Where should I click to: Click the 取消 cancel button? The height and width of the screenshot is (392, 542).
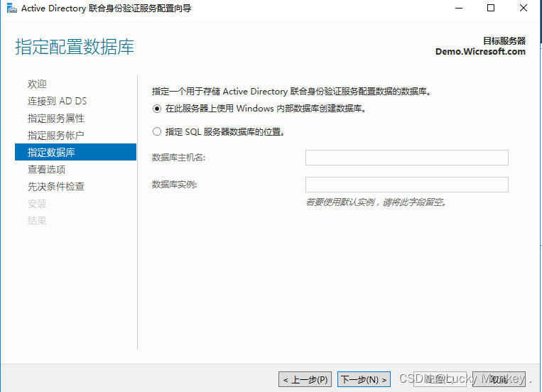pos(499,379)
